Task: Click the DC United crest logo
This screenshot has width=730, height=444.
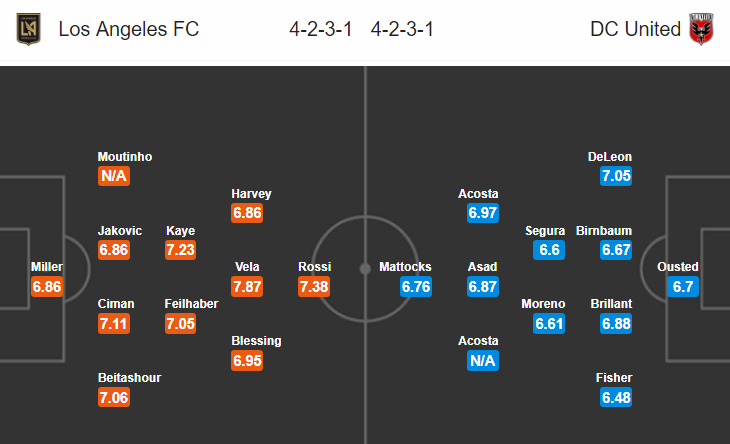Action: pos(701,29)
